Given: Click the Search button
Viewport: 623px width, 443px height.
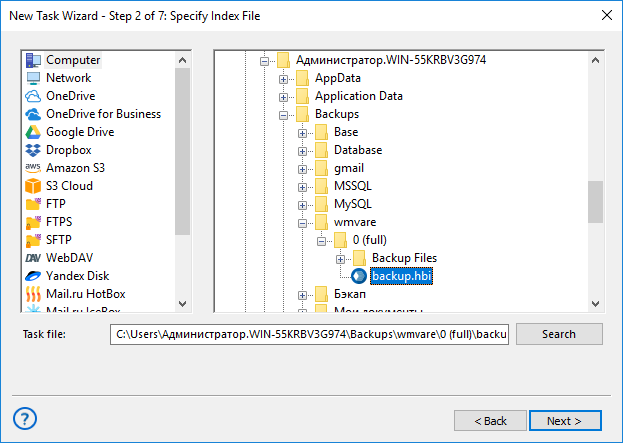Looking at the screenshot, I should point(559,334).
